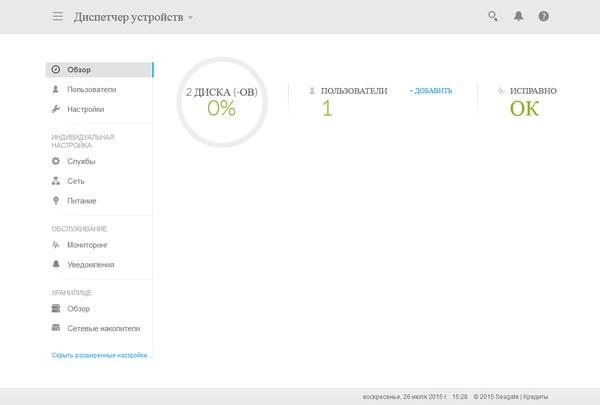Viewport: 600px width, 405px height.
Task: Click the 2 ДИСКА (-ОВ) usage circle
Action: 222,102
